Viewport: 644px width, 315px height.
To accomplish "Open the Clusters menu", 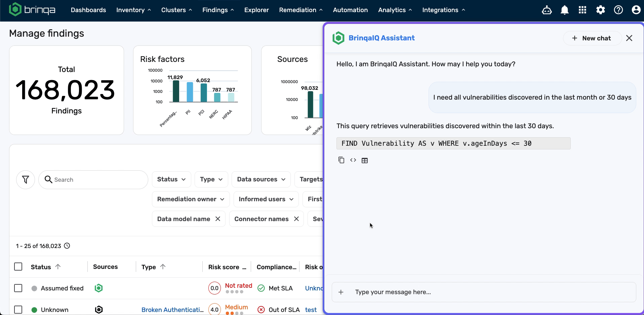I will (176, 10).
